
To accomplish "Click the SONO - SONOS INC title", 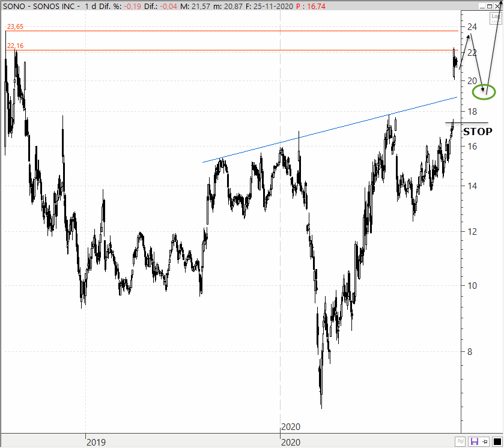I will click(39, 7).
